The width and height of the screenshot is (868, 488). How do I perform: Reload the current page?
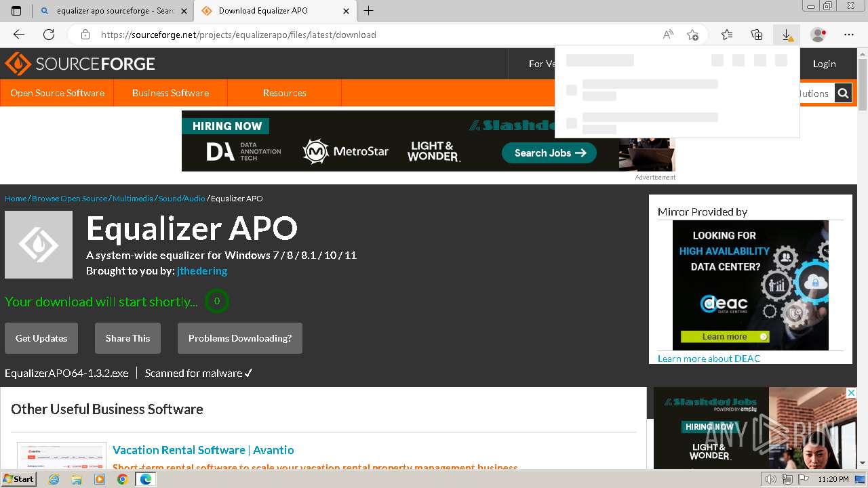click(x=49, y=35)
